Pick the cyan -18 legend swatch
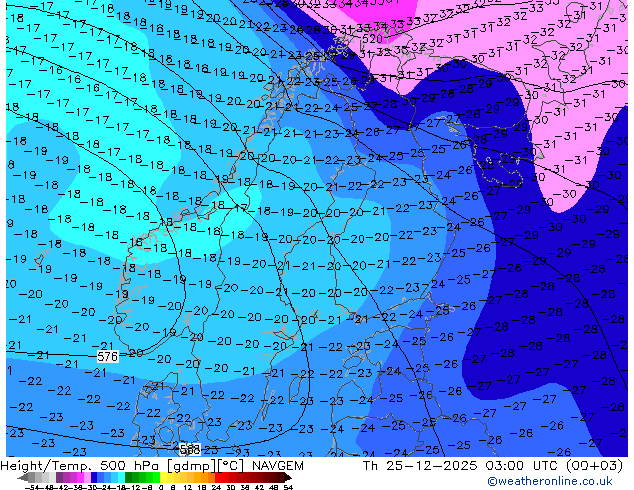Image resolution: width=634 pixels, height=490 pixels. 121,477
